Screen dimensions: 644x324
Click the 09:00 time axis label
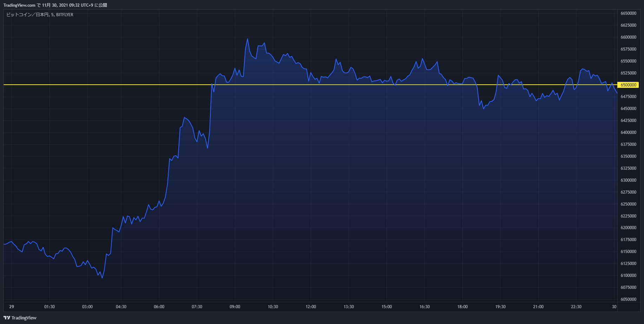235,307
